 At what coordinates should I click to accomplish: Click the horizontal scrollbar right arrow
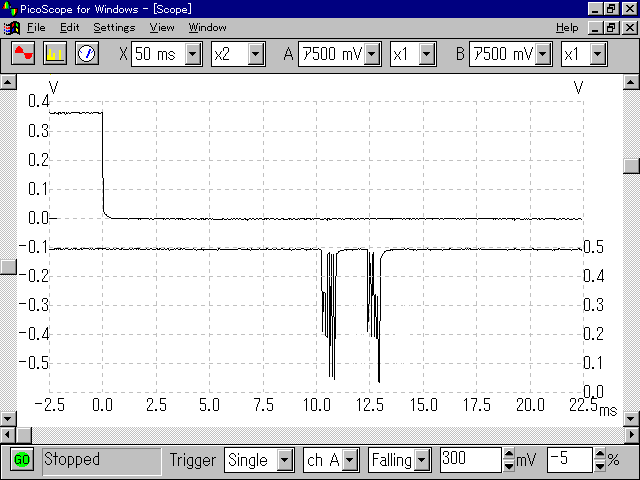(x=632, y=435)
